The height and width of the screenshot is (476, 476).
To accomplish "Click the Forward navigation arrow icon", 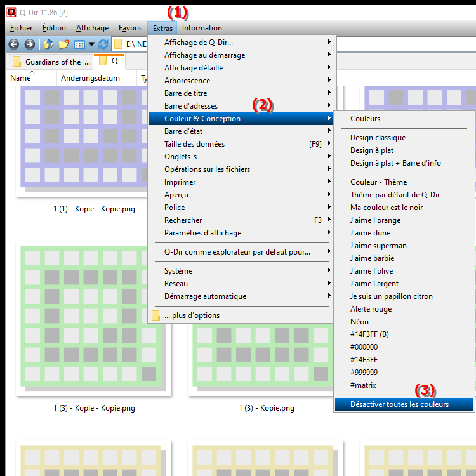I will pyautogui.click(x=29, y=44).
